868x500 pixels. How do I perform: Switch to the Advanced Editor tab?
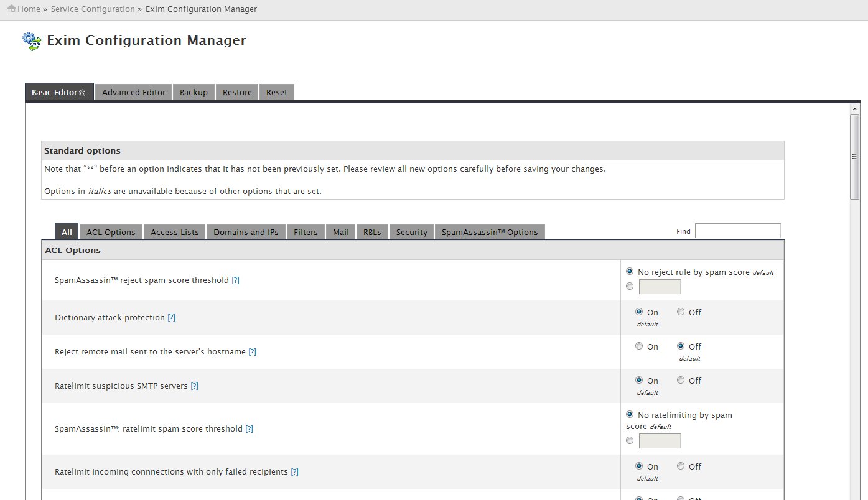pyautogui.click(x=134, y=92)
